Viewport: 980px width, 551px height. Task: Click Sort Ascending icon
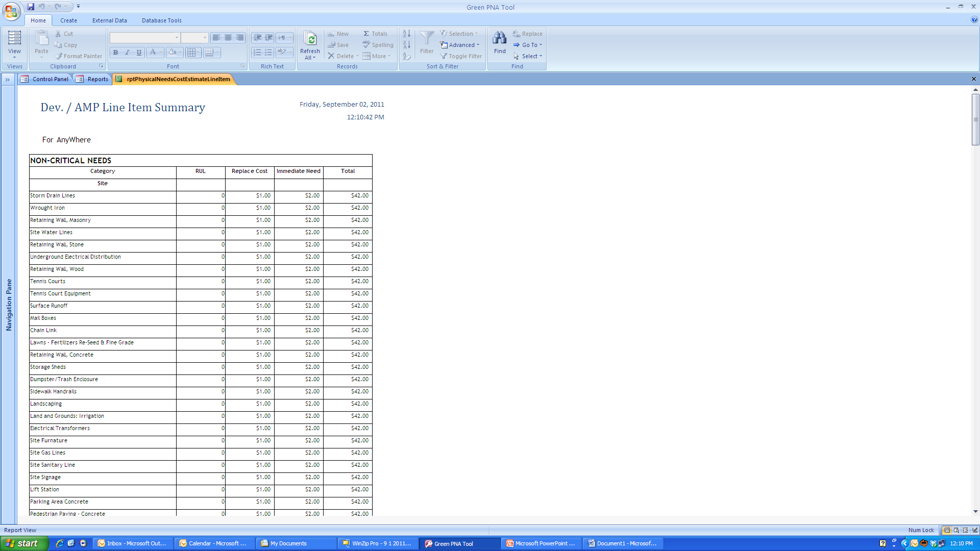tap(406, 34)
